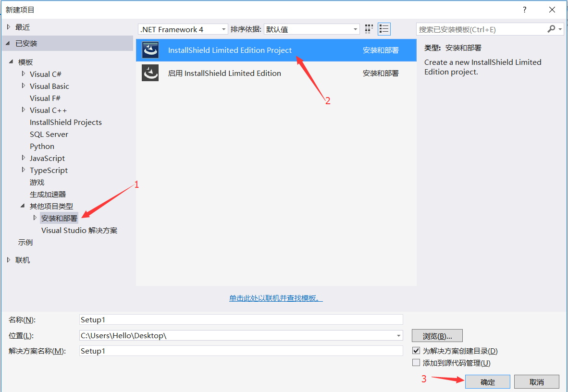Collapse the 模板 tree node
This screenshot has height=392, width=568.
click(x=11, y=61)
